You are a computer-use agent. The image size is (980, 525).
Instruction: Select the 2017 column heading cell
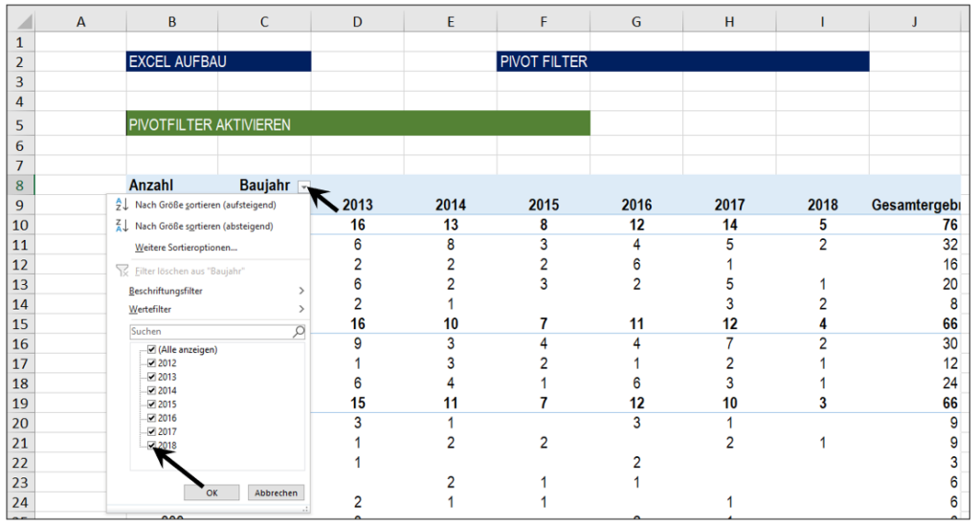pos(729,205)
